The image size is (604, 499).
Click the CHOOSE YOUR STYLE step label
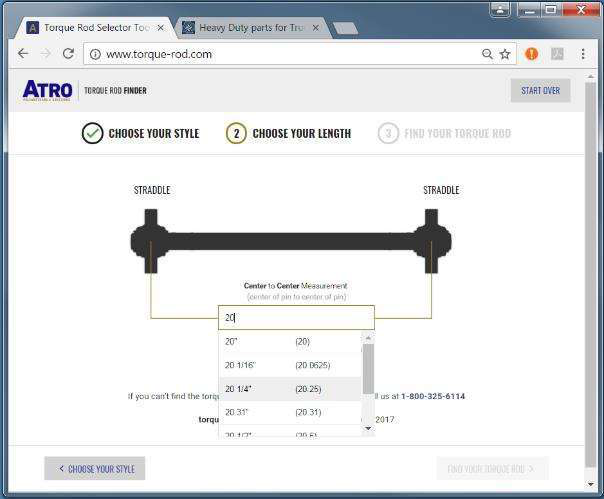point(154,133)
